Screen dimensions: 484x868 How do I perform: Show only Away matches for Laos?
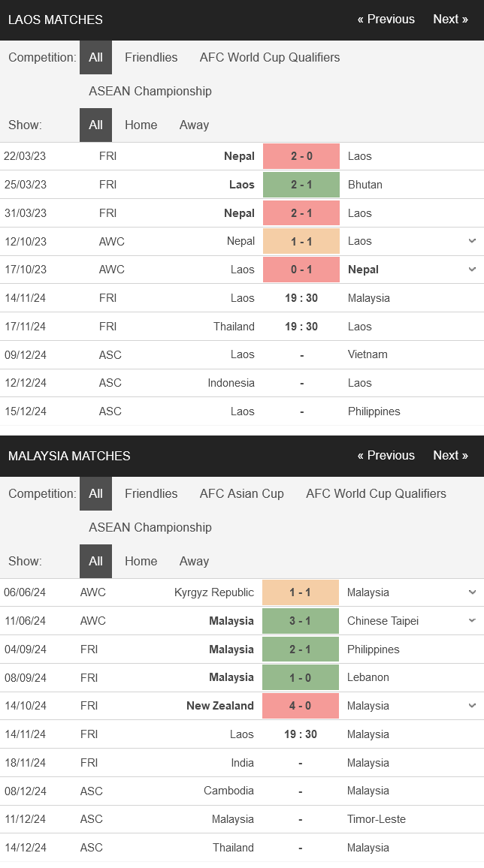pyautogui.click(x=194, y=125)
